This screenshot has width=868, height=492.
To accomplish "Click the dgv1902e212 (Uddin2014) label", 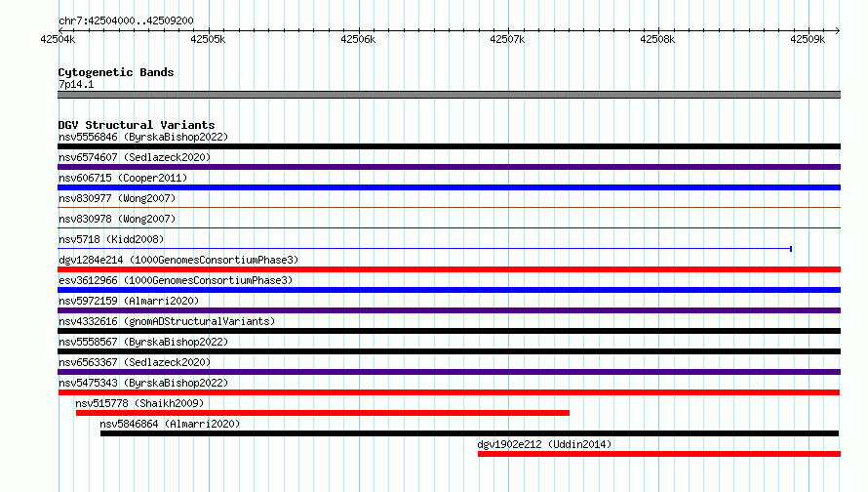I will point(545,444).
